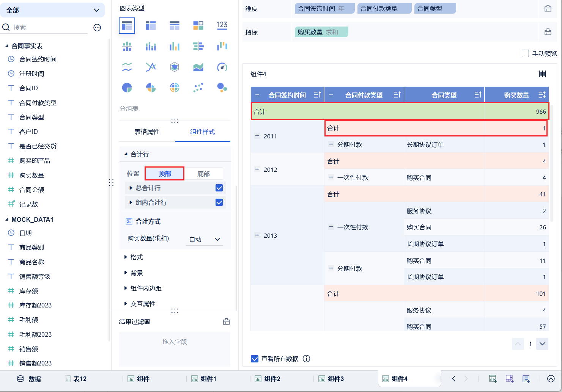Add a new component from the bottom bar
The width and height of the screenshot is (562, 392).
point(493,379)
